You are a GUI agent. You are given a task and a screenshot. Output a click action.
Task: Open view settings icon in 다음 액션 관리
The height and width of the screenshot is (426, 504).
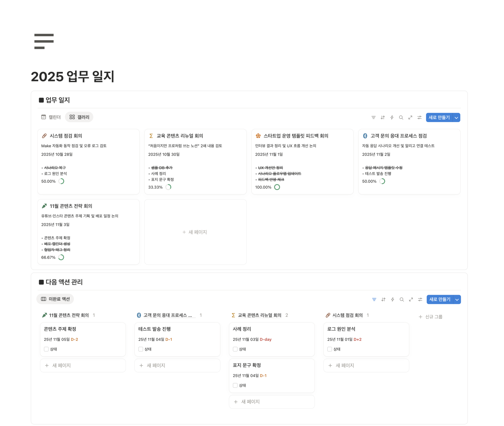[x=420, y=300]
